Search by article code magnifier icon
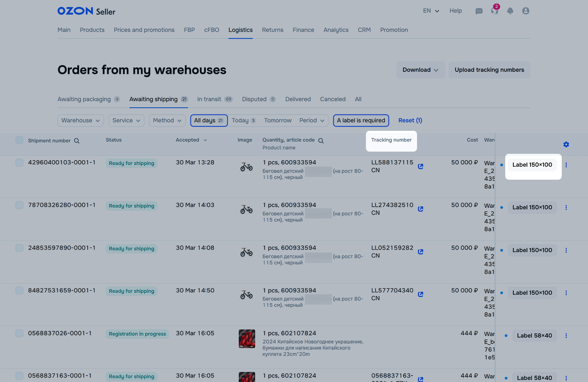 [321, 141]
